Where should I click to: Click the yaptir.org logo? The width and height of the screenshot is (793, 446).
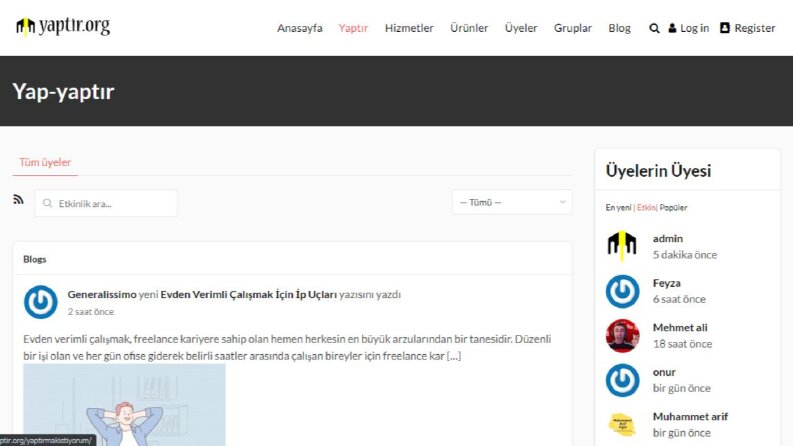click(63, 26)
